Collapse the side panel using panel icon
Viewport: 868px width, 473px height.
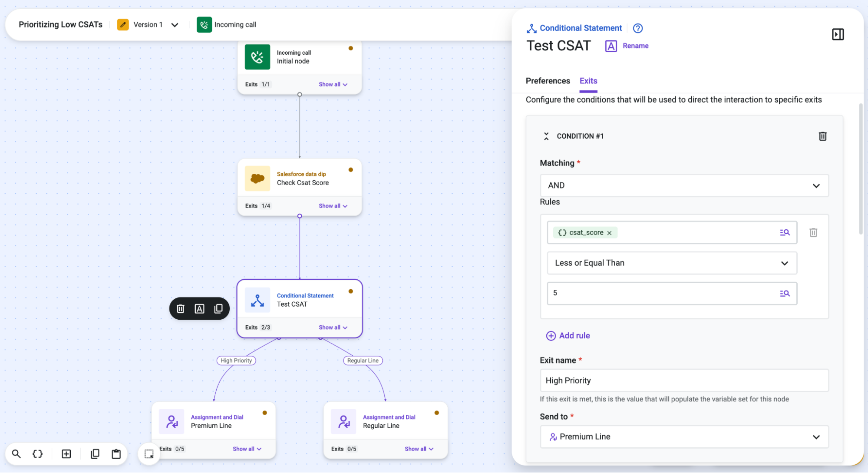pyautogui.click(x=838, y=34)
